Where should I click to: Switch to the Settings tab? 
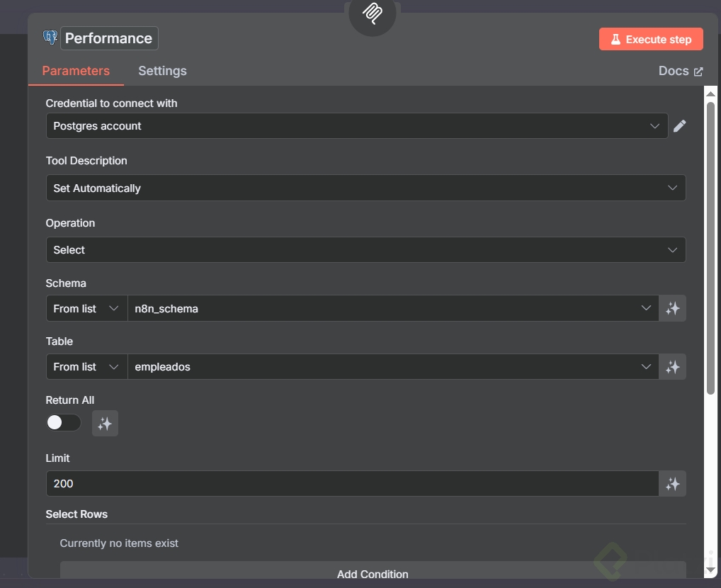coord(162,71)
